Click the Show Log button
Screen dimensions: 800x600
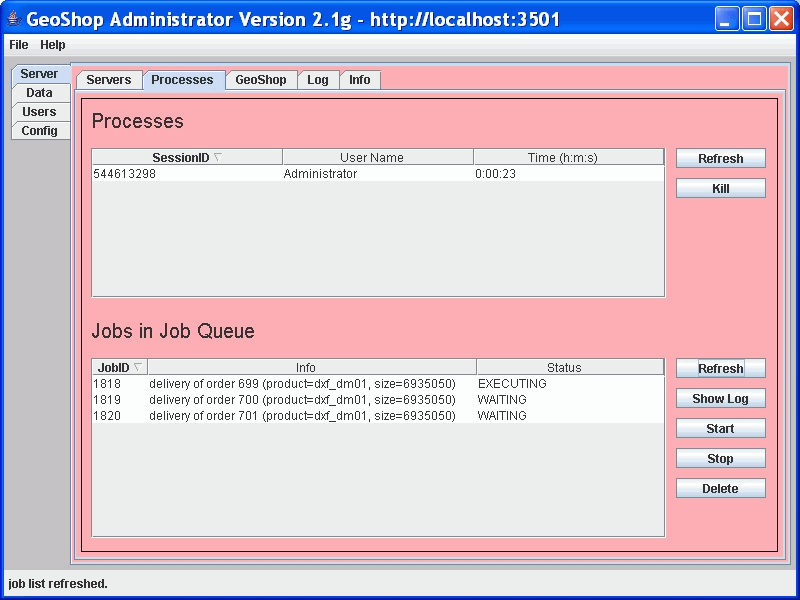(x=720, y=398)
